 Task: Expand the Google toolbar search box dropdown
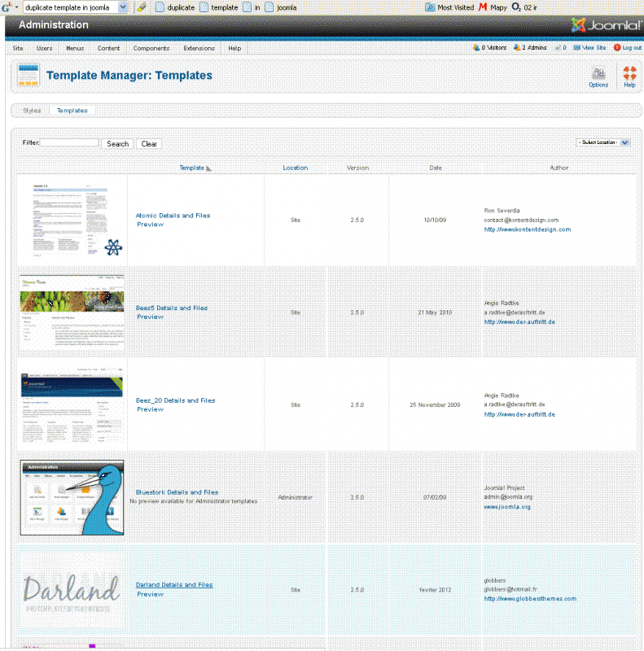(x=123, y=7)
